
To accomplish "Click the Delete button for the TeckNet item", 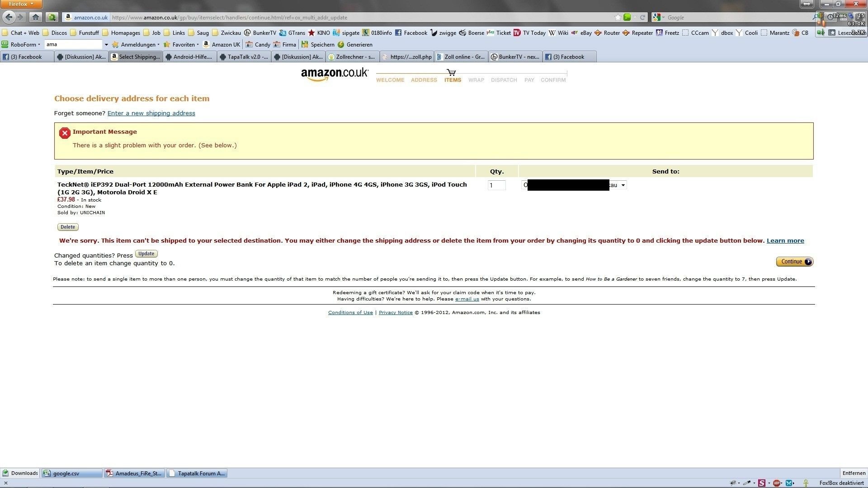I will click(68, 227).
